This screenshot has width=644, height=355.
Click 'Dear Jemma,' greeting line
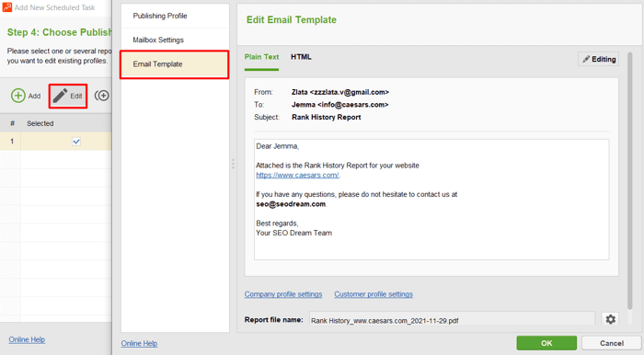277,146
